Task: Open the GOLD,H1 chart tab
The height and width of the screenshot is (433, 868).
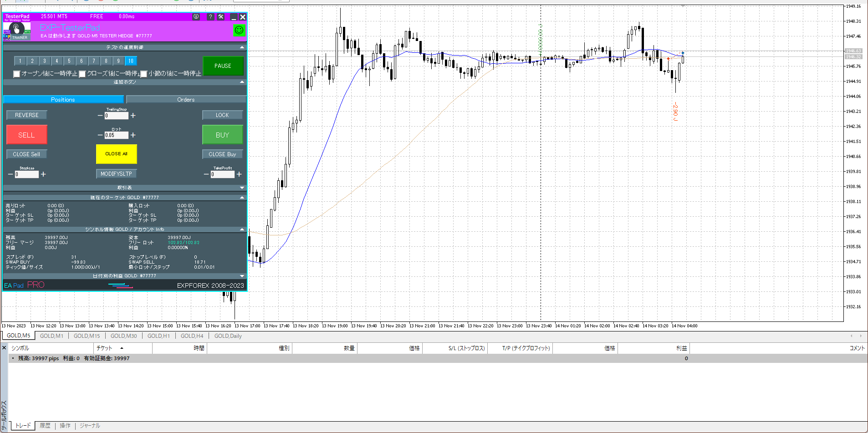Action: [x=158, y=336]
